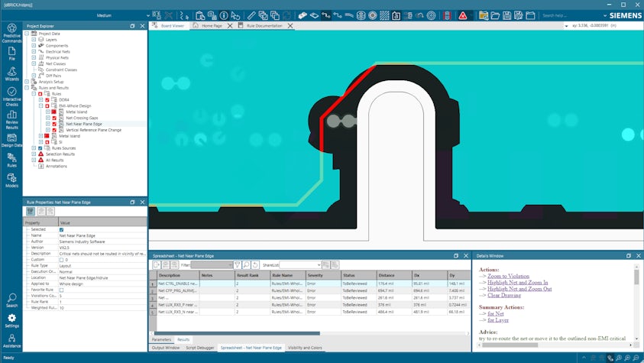Viewport: 644px width, 363px height.
Task: Toggle the Custom property checkbox
Action: click(x=61, y=260)
